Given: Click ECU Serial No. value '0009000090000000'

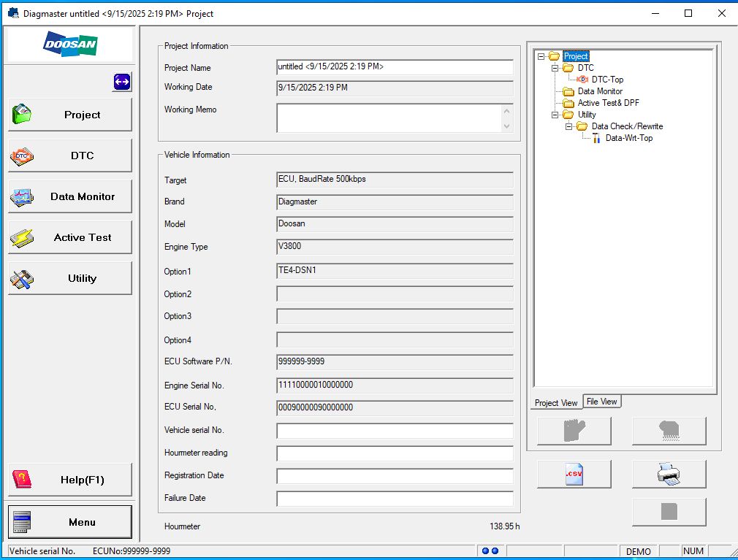Looking at the screenshot, I should [x=395, y=408].
